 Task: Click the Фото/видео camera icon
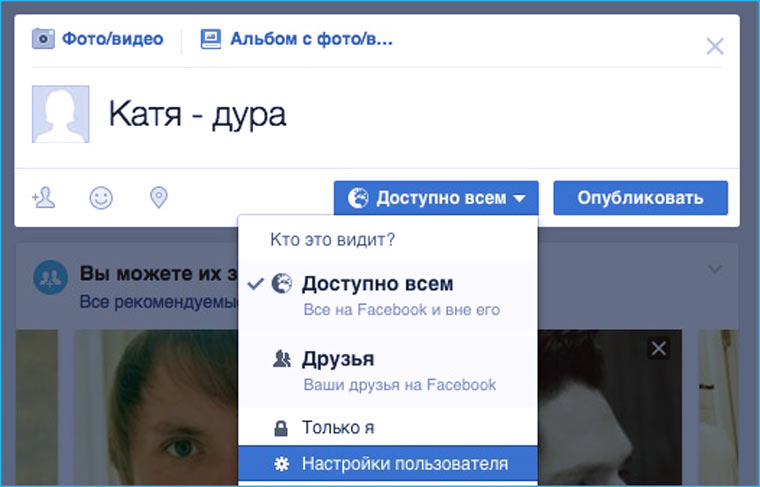(x=43, y=39)
